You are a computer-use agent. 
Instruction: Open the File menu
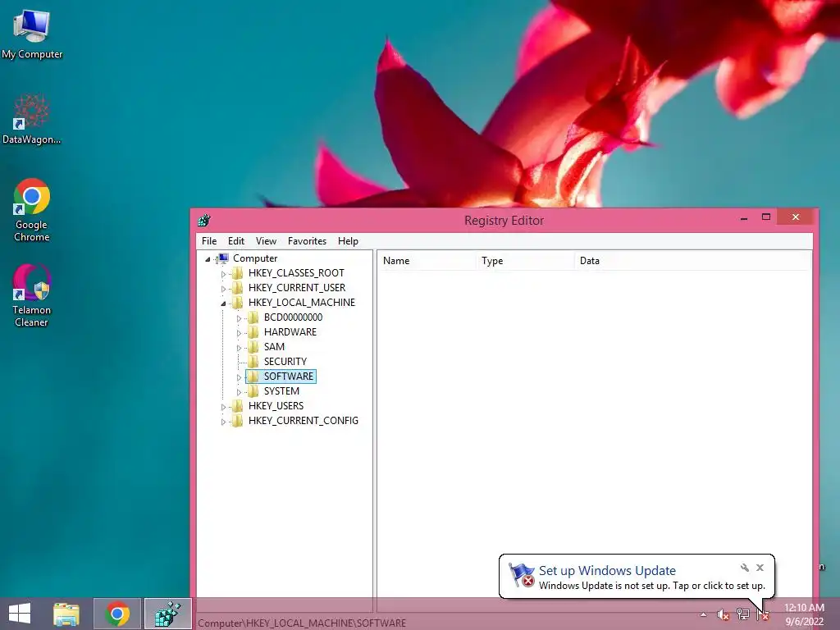pyautogui.click(x=209, y=241)
